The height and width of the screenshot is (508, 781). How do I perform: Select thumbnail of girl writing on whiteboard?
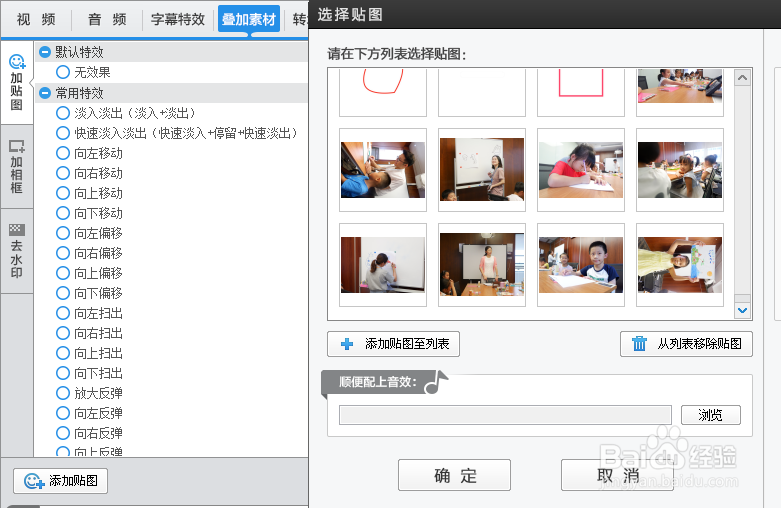383,265
